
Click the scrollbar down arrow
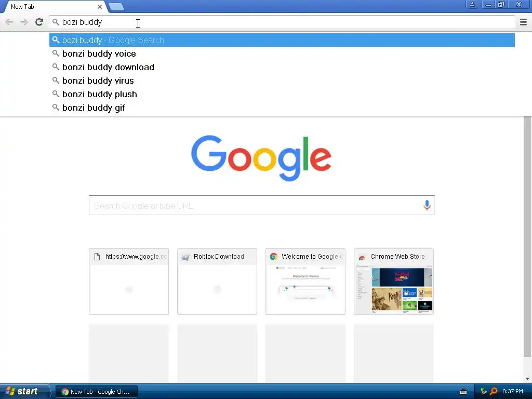click(x=527, y=379)
